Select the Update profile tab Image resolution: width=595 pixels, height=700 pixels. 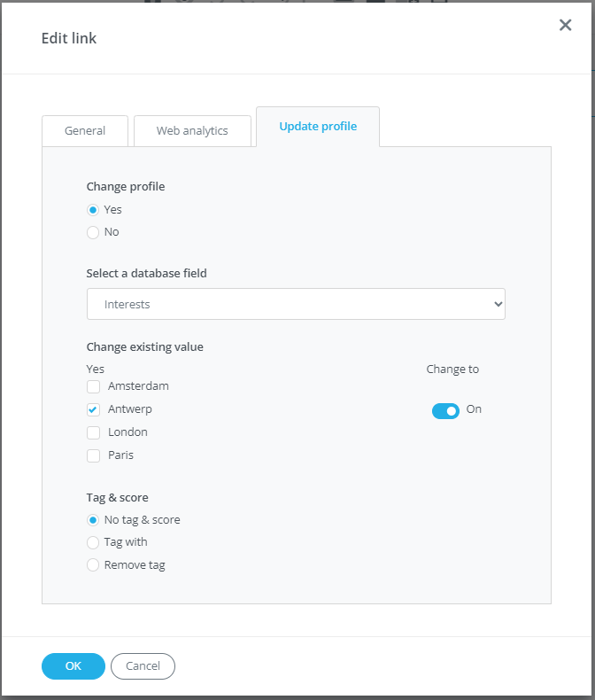pos(318,127)
